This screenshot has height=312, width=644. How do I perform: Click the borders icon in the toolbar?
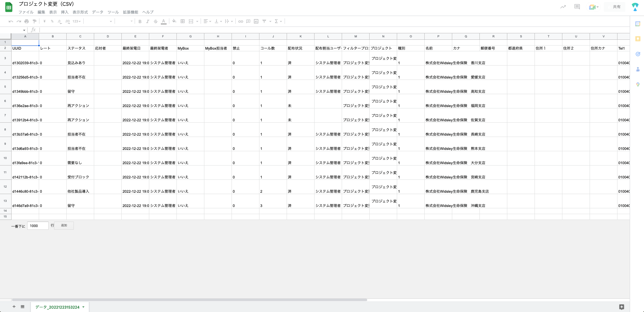click(x=183, y=21)
